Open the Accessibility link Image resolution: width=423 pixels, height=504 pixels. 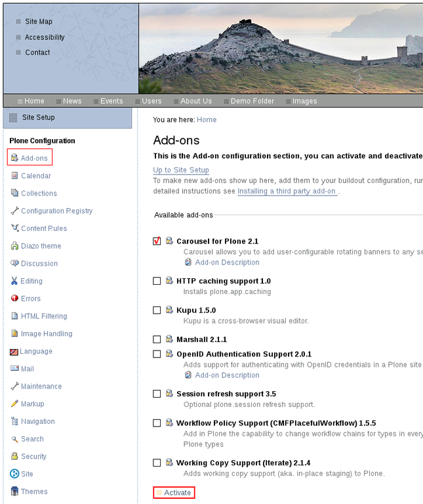click(45, 37)
